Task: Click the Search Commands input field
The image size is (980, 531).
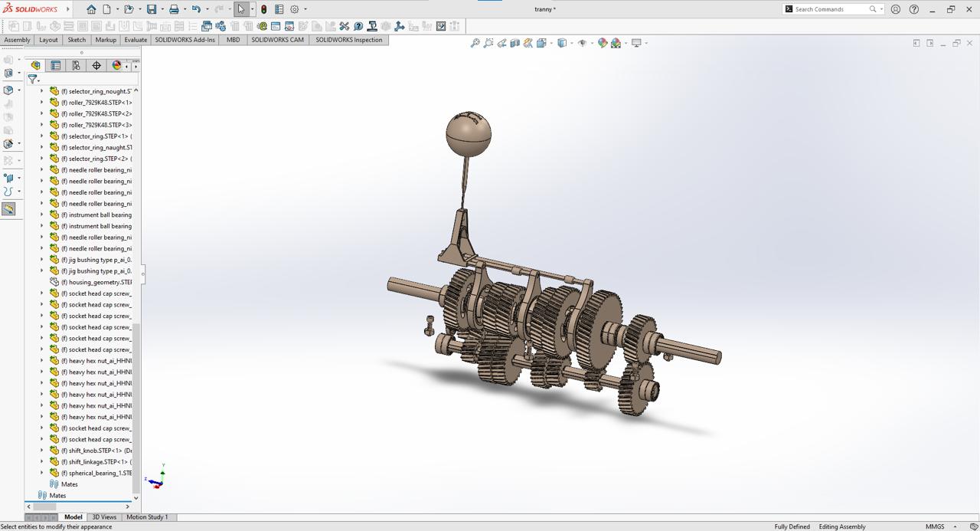Action: (831, 9)
